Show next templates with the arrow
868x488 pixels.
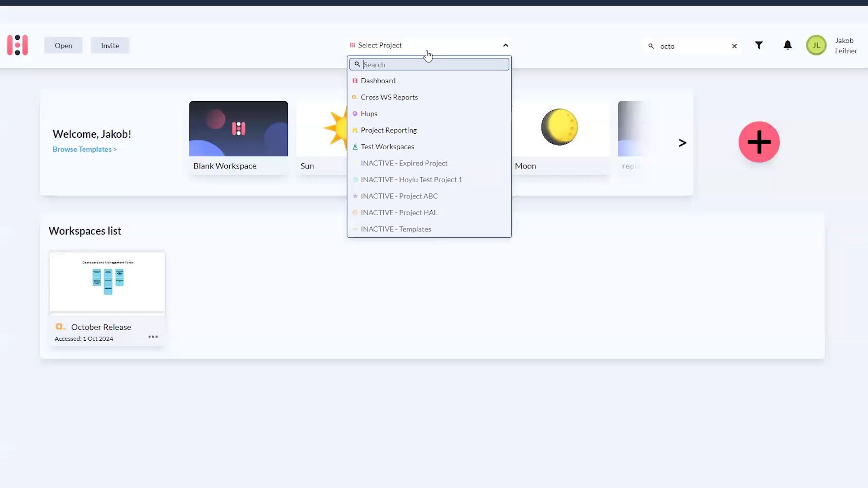pyautogui.click(x=682, y=143)
